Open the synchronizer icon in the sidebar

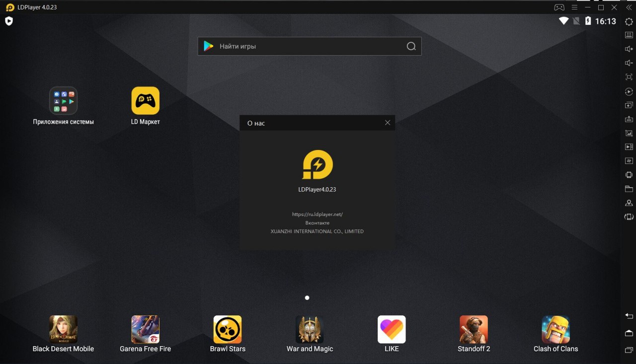coord(629,161)
